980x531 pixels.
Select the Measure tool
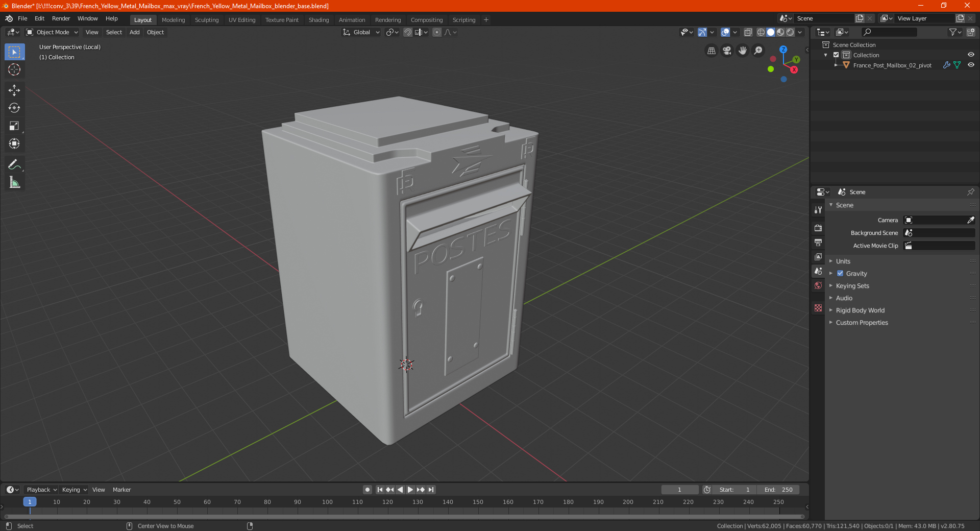pos(14,182)
